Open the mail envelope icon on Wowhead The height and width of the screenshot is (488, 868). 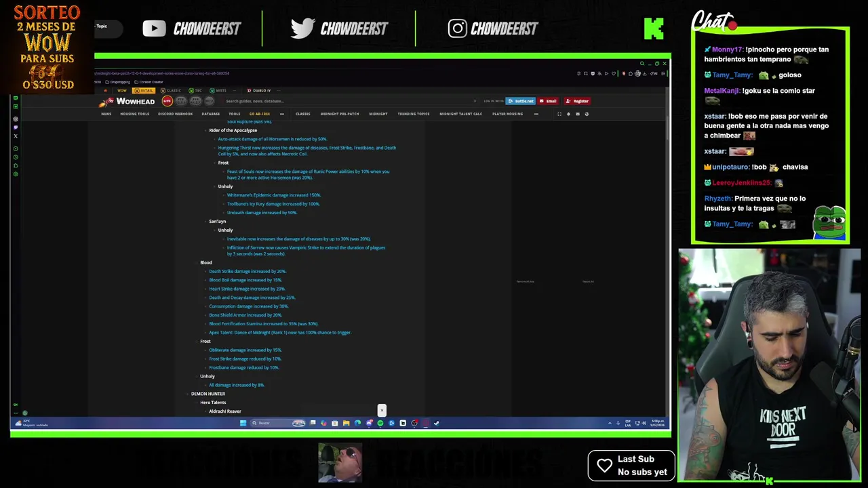[x=578, y=114]
